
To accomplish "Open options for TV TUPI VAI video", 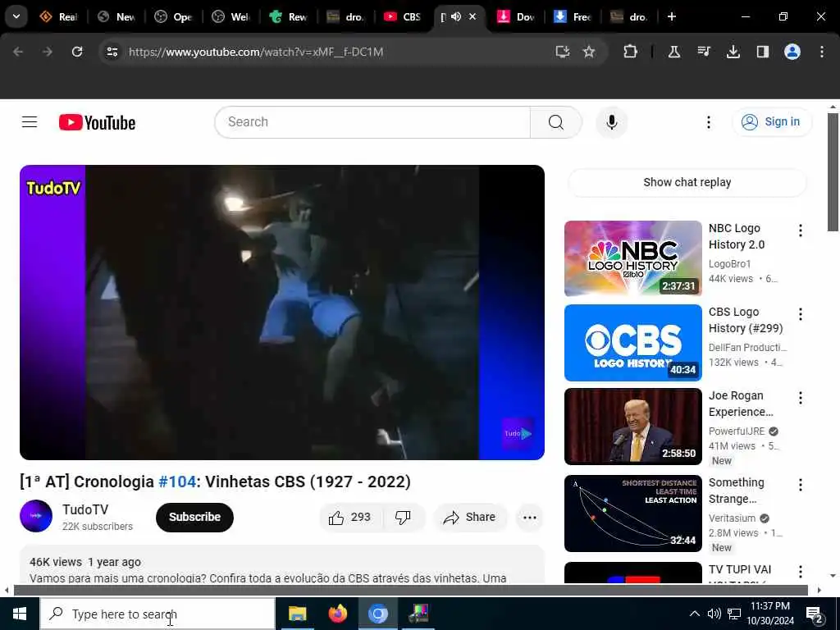I will [801, 572].
